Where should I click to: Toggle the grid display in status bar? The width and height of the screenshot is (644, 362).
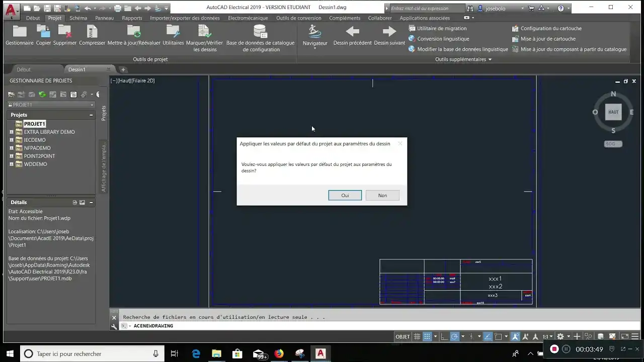[x=416, y=336]
